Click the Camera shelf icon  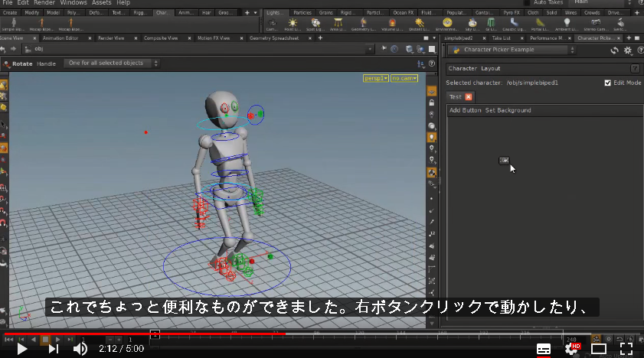click(x=272, y=24)
